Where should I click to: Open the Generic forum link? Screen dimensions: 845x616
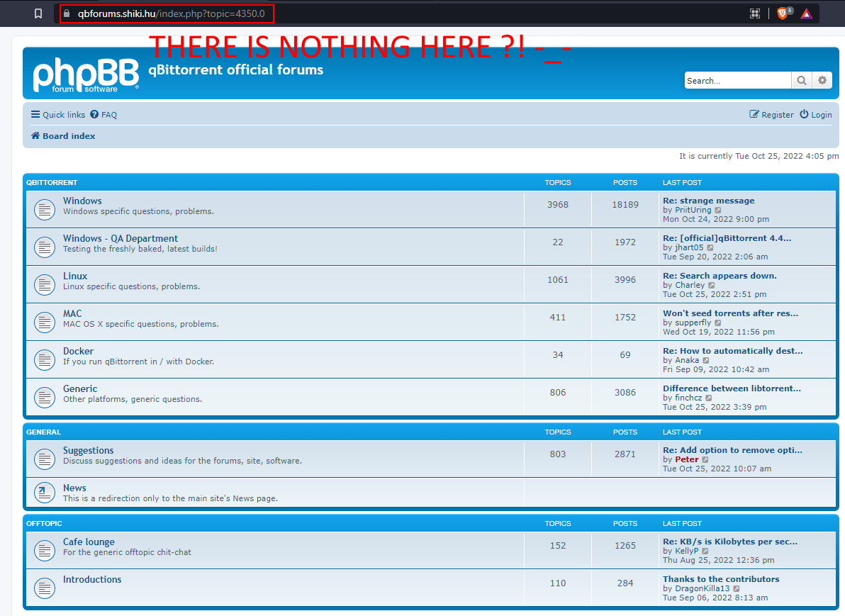pos(80,388)
